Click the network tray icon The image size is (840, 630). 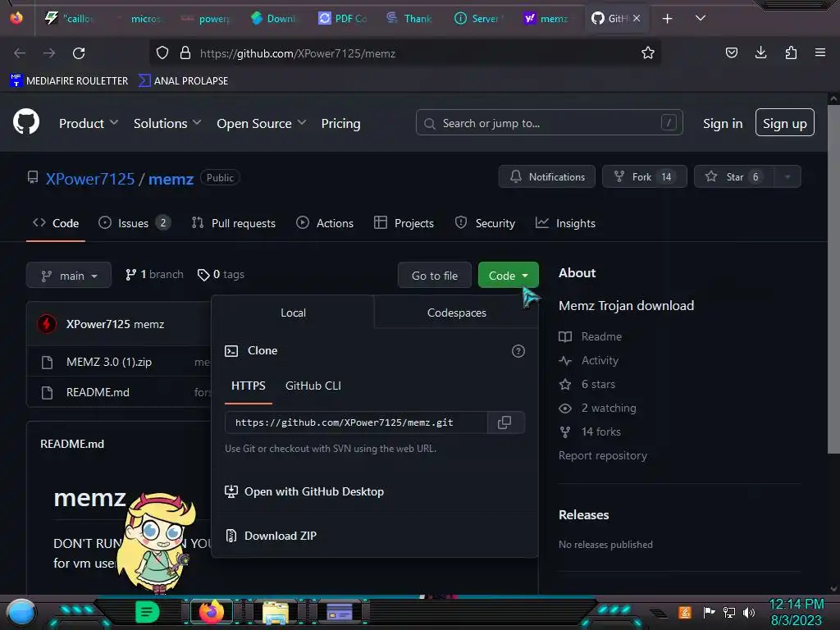pyautogui.click(x=728, y=612)
